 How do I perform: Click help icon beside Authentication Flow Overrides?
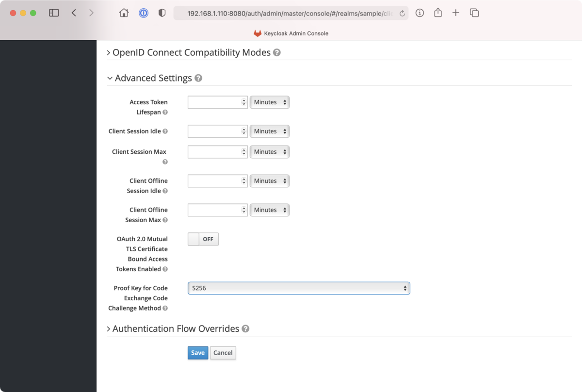[x=245, y=329]
